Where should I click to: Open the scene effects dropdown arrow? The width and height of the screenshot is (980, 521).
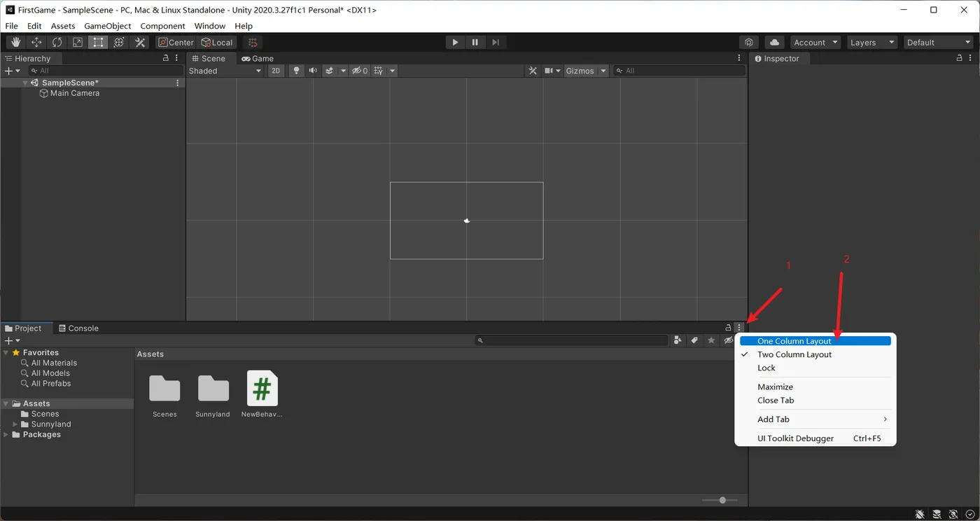click(x=343, y=71)
